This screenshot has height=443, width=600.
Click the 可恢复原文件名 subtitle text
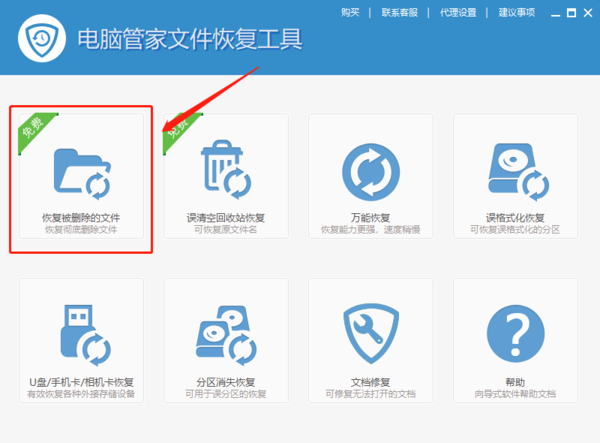226,230
